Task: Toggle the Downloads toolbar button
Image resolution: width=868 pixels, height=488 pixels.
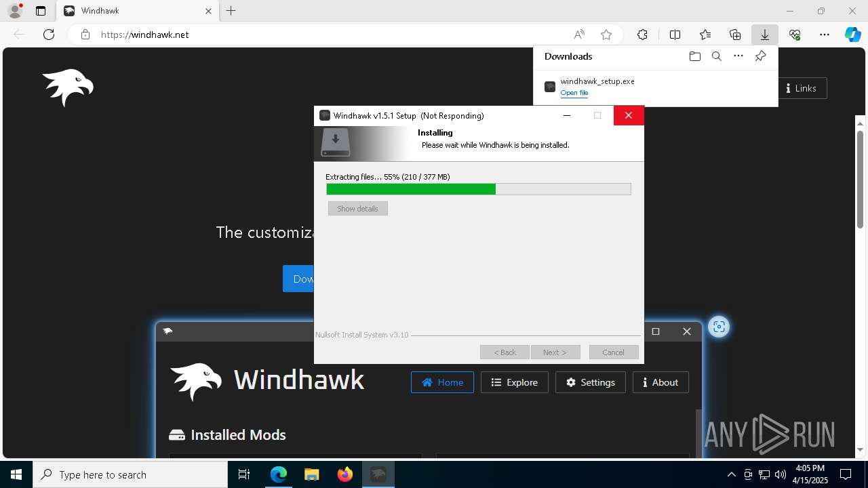Action: coord(764,35)
